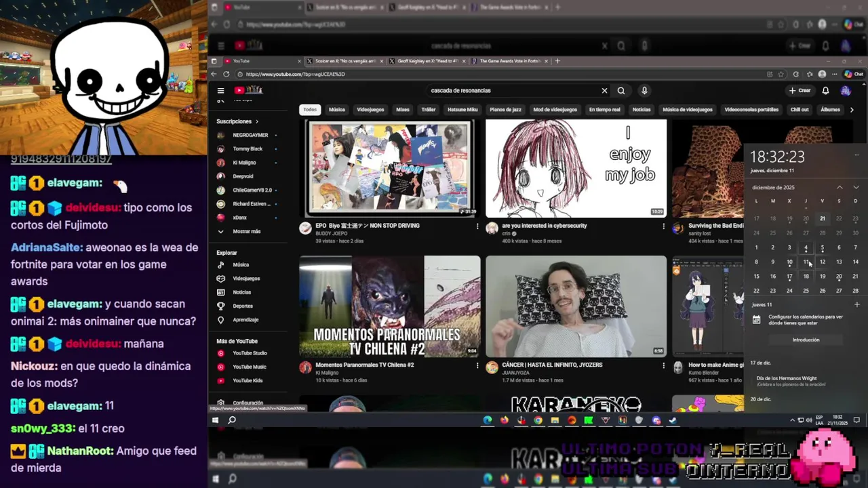Open the YouTube hamburger guide menu
868x488 pixels.
coord(220,90)
